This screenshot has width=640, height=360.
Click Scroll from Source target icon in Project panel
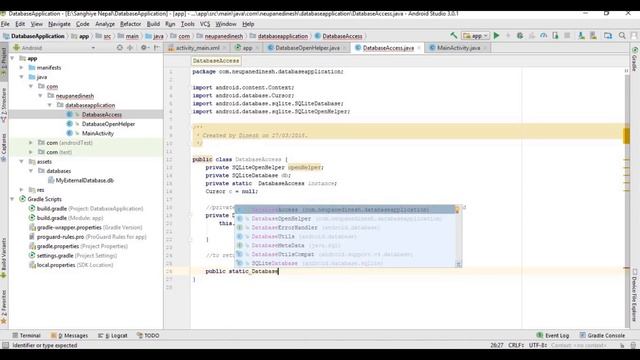point(120,47)
